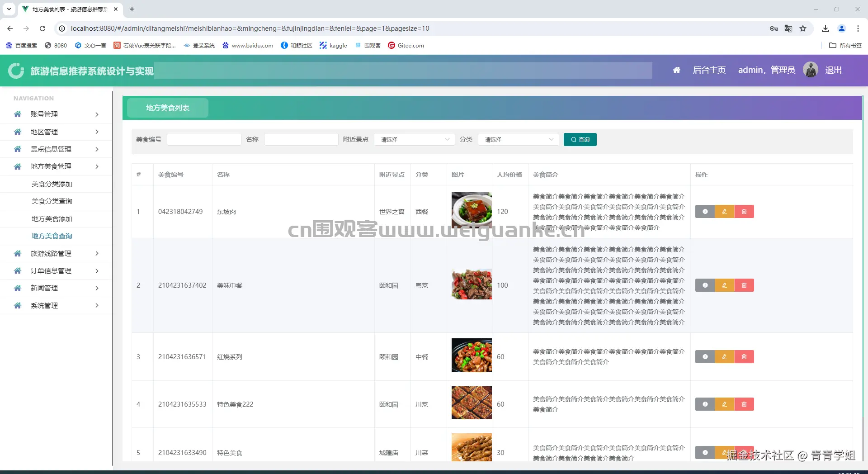This screenshot has width=868, height=474.
Task: Open the www.baidu.com bookmark
Action: pyautogui.click(x=248, y=45)
